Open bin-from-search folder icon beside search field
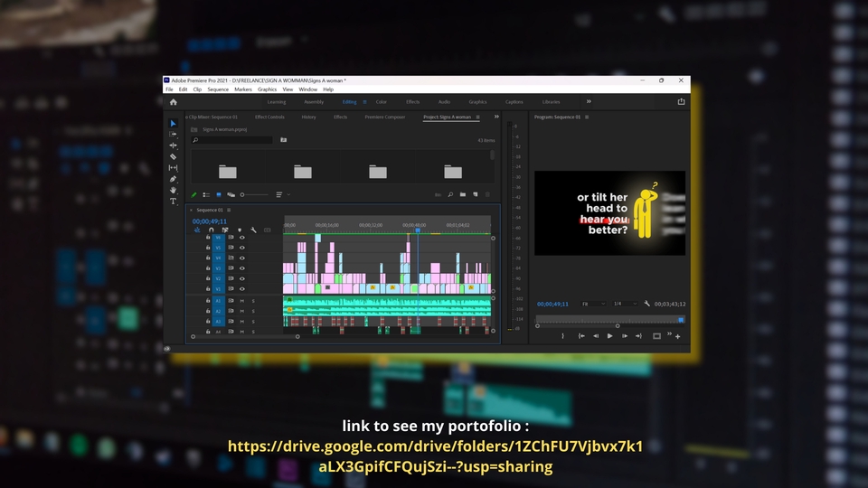The height and width of the screenshot is (488, 868). click(x=283, y=140)
